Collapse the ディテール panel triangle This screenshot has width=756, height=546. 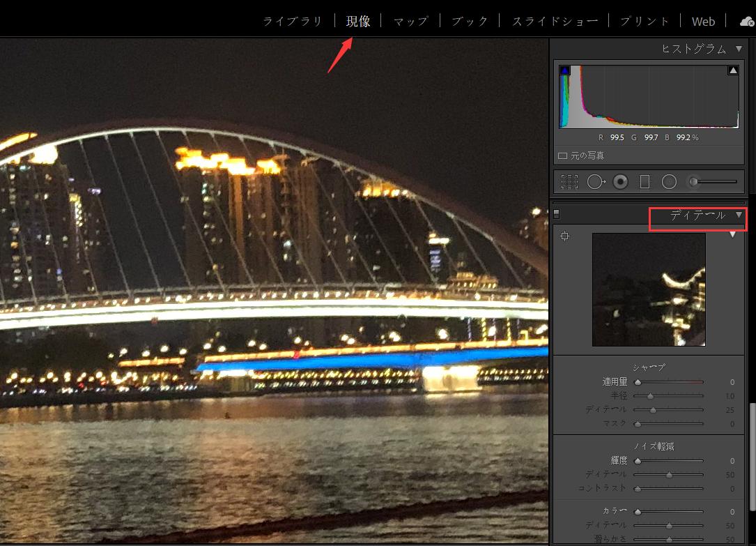739,215
